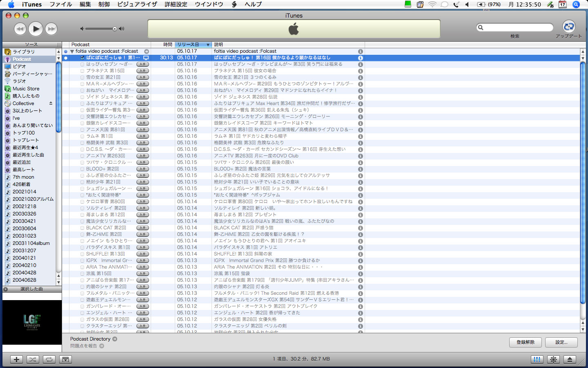Toggle shuffle mode button
The width and height of the screenshot is (588, 368).
[33, 359]
